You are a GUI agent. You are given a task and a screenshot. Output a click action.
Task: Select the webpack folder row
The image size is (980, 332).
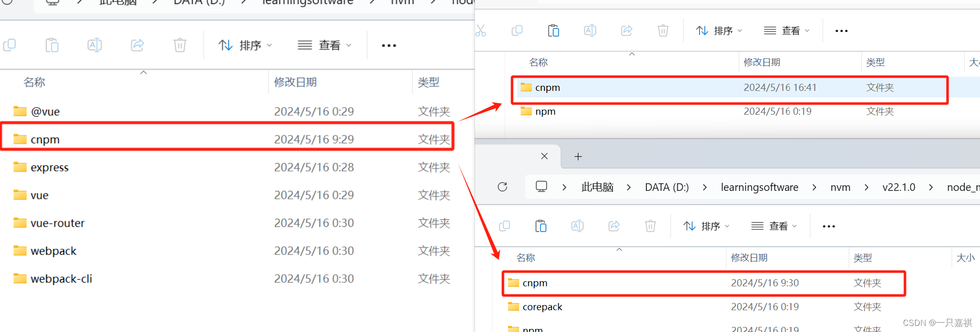pos(233,251)
